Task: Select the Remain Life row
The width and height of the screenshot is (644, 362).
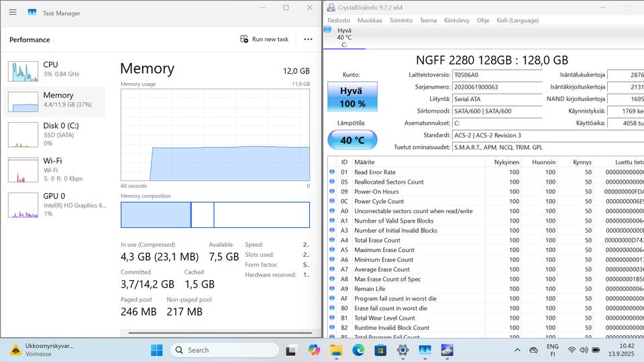Action: tap(486, 288)
